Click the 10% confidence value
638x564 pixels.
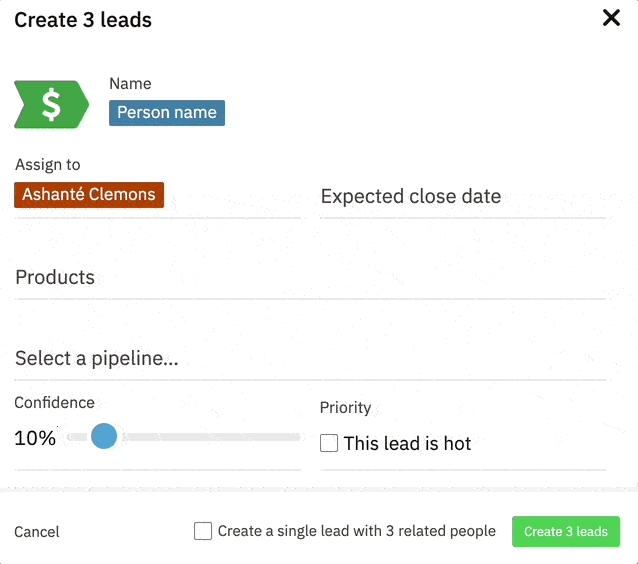tap(35, 438)
